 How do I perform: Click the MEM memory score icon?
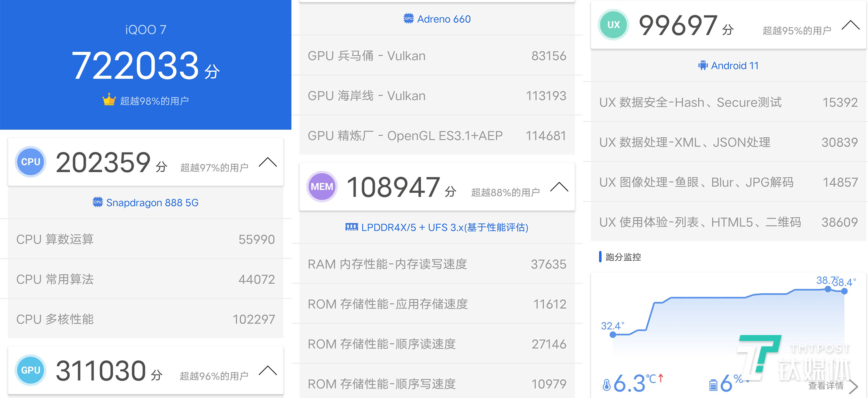(x=322, y=186)
